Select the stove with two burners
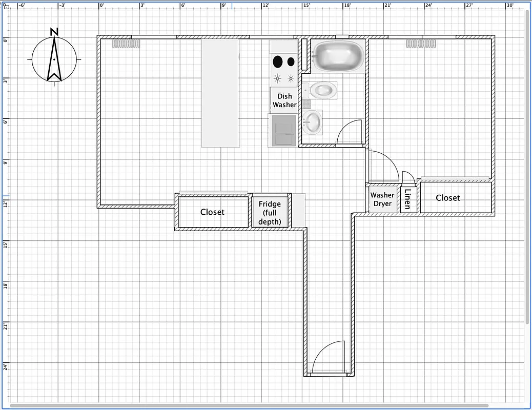This screenshot has height=410, width=532. pyautogui.click(x=283, y=62)
